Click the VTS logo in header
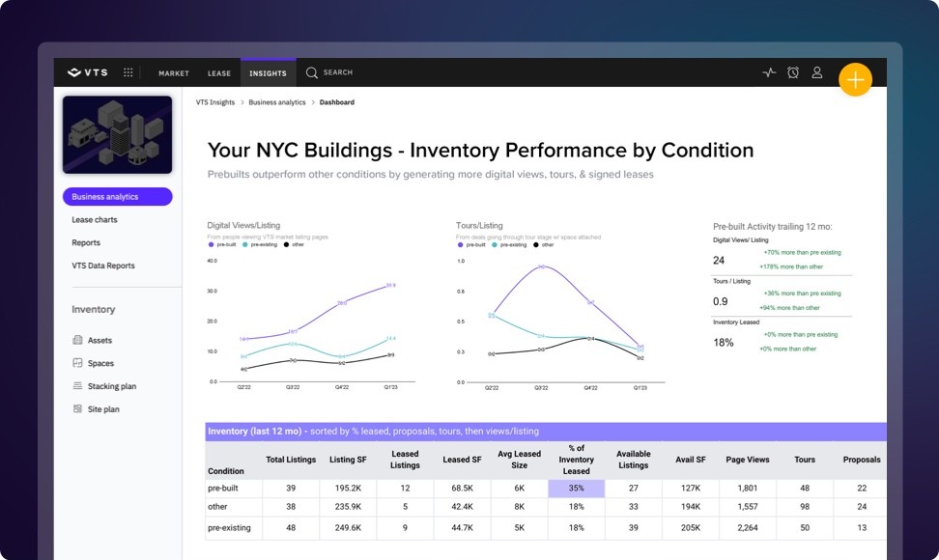Viewport: 939px width, 560px height. [88, 72]
